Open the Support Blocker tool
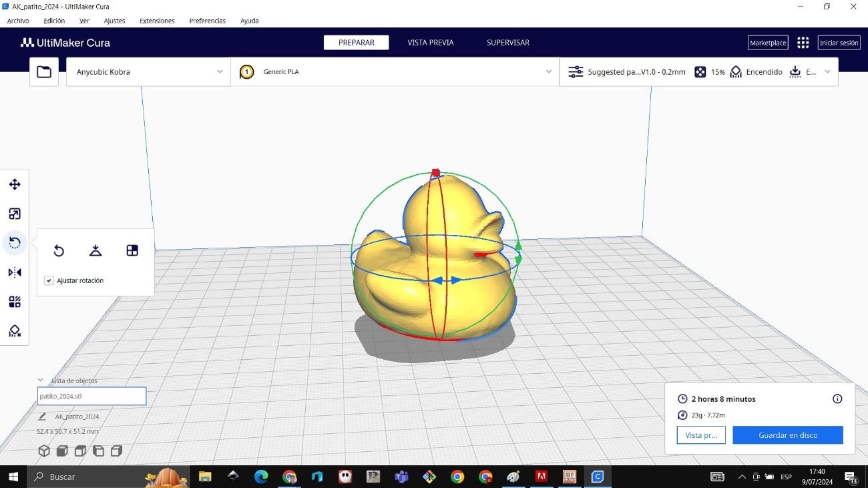 (x=14, y=331)
